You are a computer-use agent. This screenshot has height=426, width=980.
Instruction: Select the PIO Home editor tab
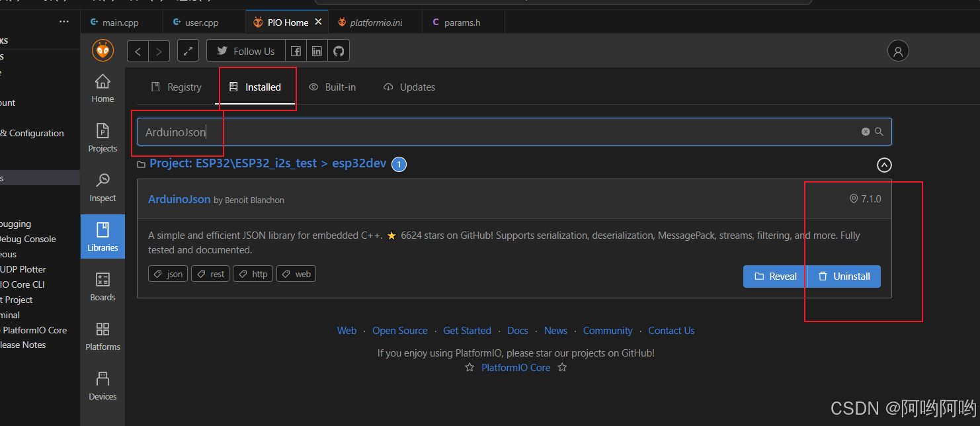pyautogui.click(x=288, y=22)
